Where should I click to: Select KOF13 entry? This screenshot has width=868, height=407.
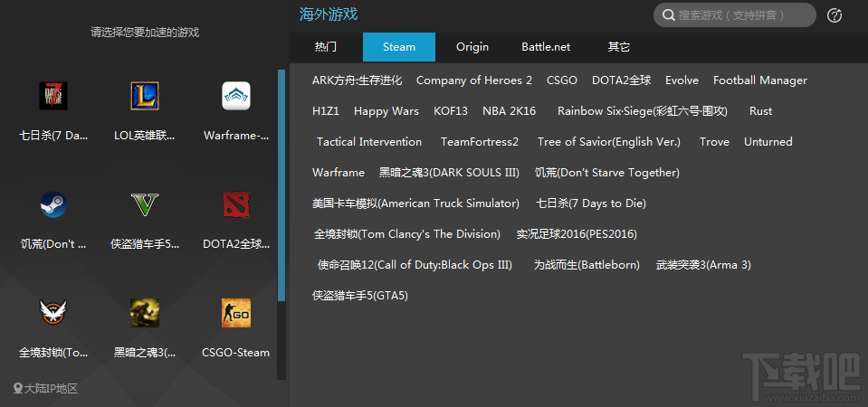point(451,111)
